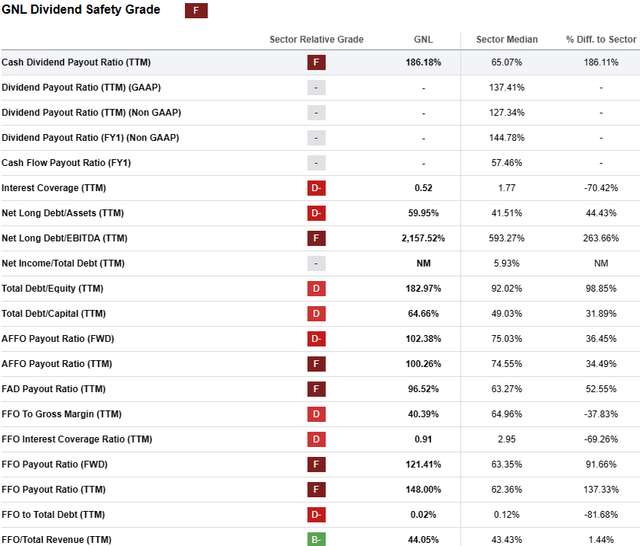Click the GNL column header
This screenshot has height=546, width=640.
[x=423, y=40]
